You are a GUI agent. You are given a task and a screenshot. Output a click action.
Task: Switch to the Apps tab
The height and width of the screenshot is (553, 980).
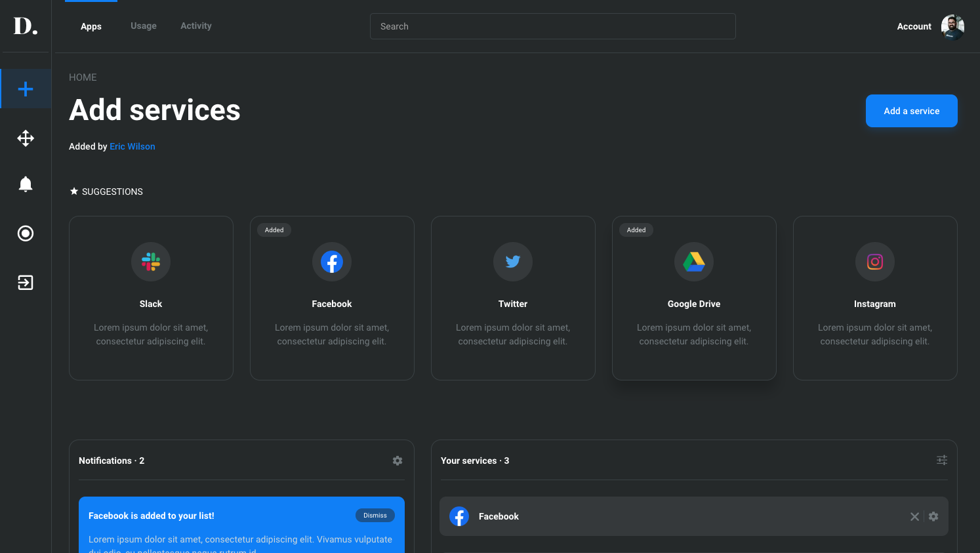coord(91,27)
